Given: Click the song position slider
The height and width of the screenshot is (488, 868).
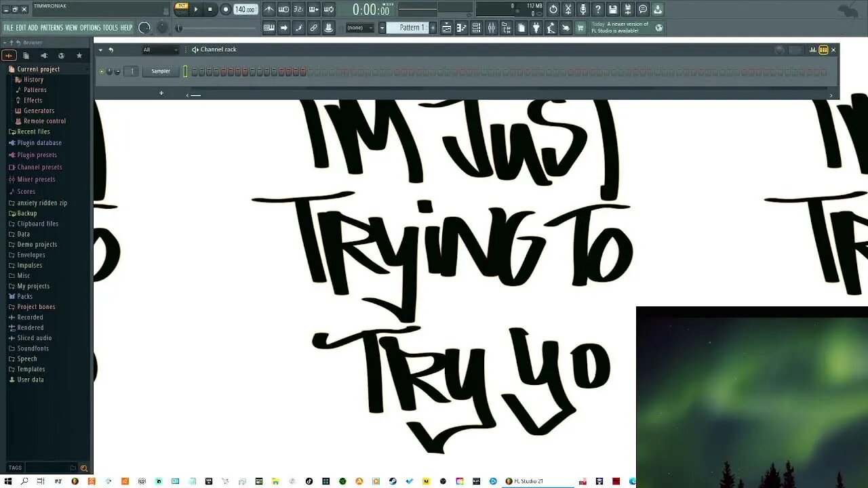Looking at the screenshot, I should pos(217,28).
